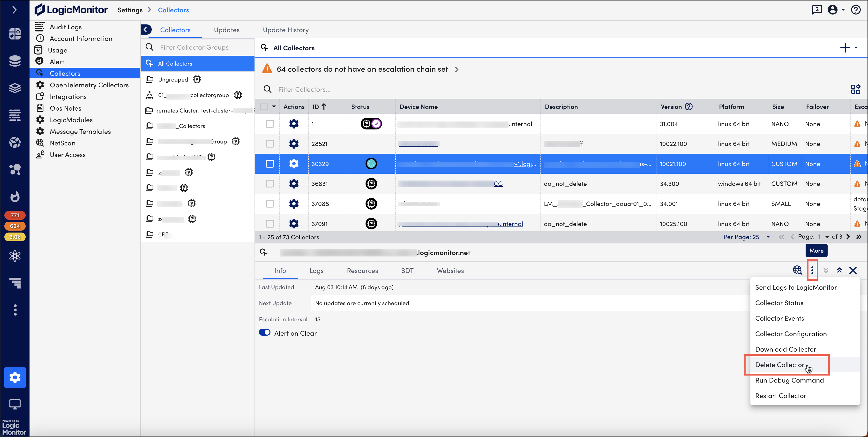
Task: Switch to the Update History tab
Action: click(x=285, y=30)
